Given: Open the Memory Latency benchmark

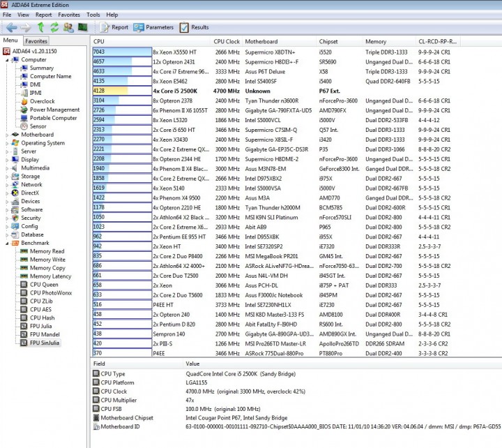Looking at the screenshot, I should click(51, 276).
